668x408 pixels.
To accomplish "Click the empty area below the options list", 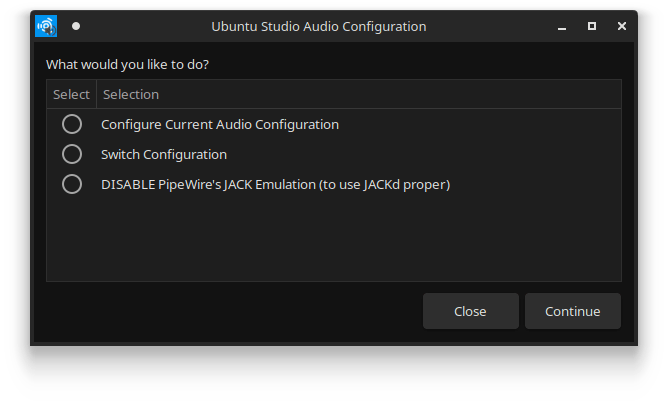I will pos(334,240).
